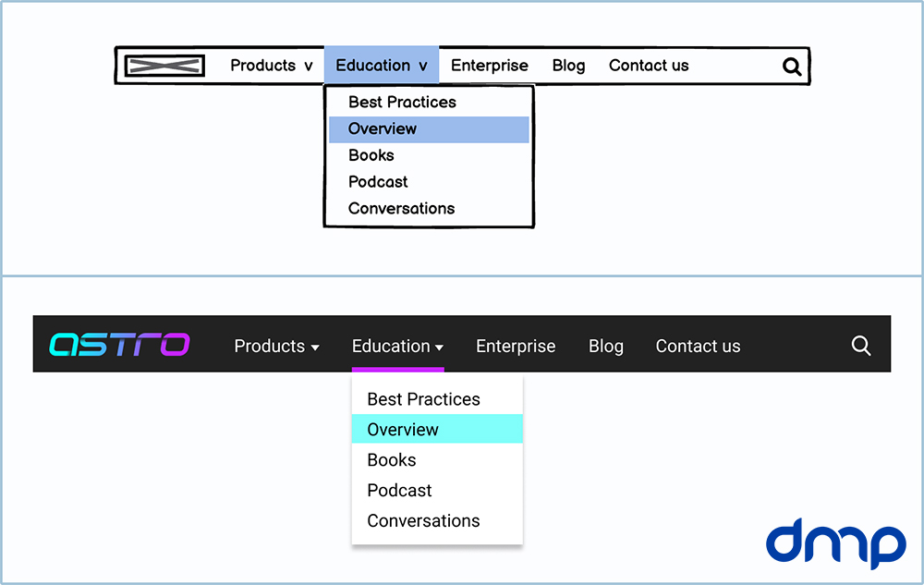Click the search icon in the wireframe navbar

(x=792, y=67)
